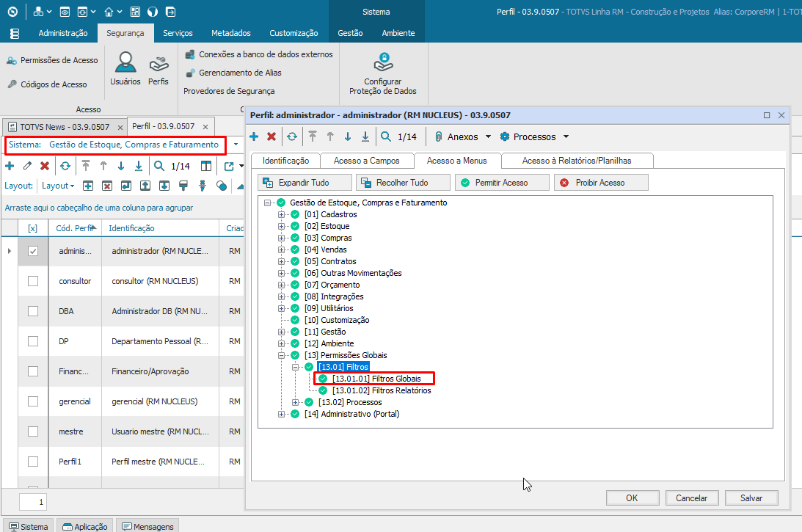802x532 pixels.
Task: Go to previous record in Perfil dialog
Action: (x=330, y=136)
